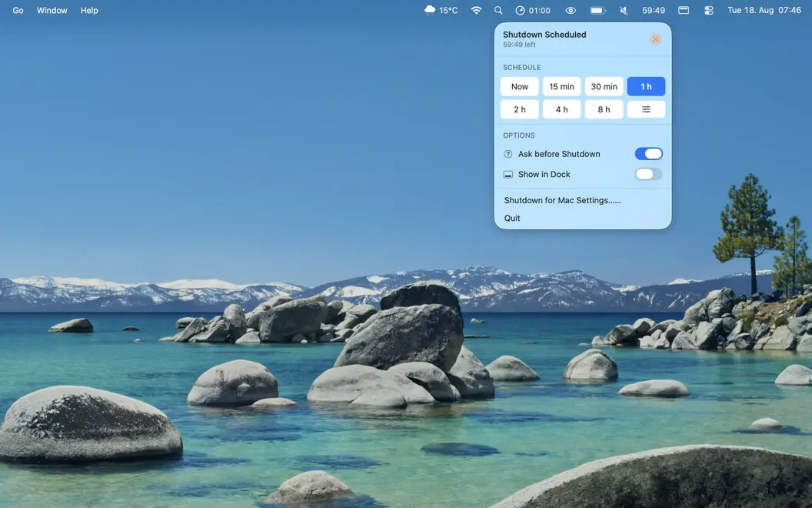The width and height of the screenshot is (812, 508).
Task: Open Shutdown for Mac Settings
Action: click(x=562, y=200)
